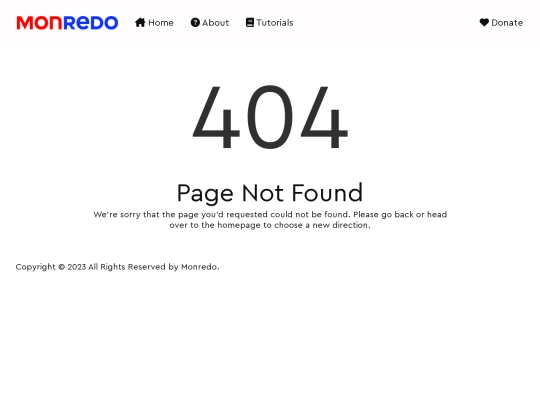
Task: Open the Donate link text
Action: (x=507, y=23)
